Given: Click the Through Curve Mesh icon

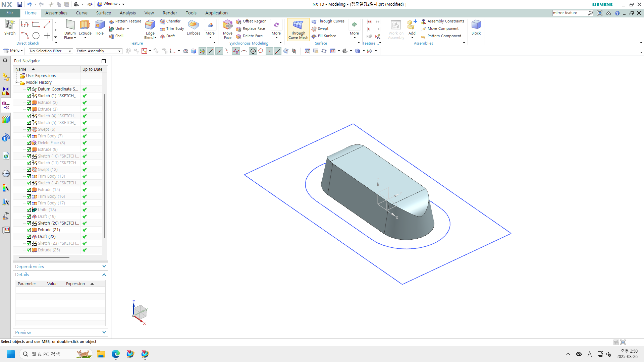Looking at the screenshot, I should [298, 25].
